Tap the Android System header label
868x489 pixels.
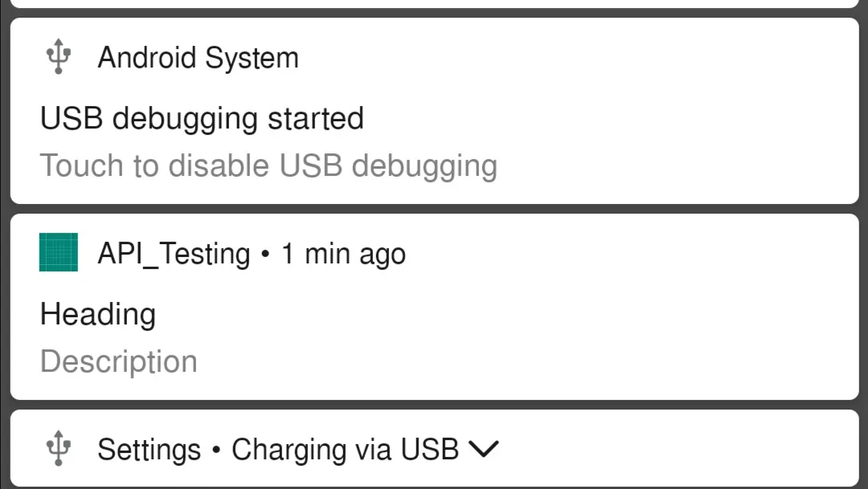point(198,58)
